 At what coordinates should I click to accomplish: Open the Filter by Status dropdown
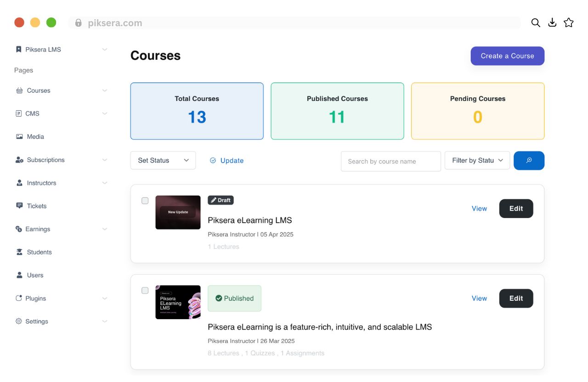coord(477,161)
